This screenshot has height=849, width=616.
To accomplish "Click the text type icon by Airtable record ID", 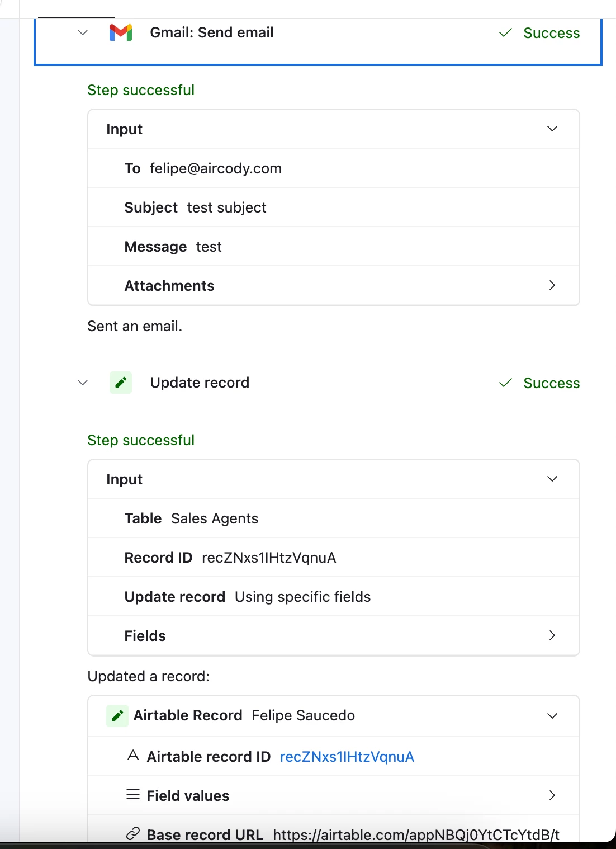I will tap(133, 756).
